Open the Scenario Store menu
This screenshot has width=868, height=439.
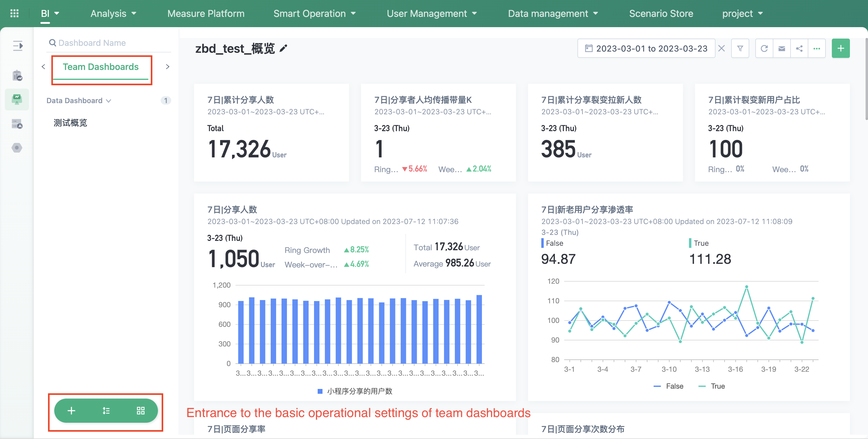pos(661,14)
